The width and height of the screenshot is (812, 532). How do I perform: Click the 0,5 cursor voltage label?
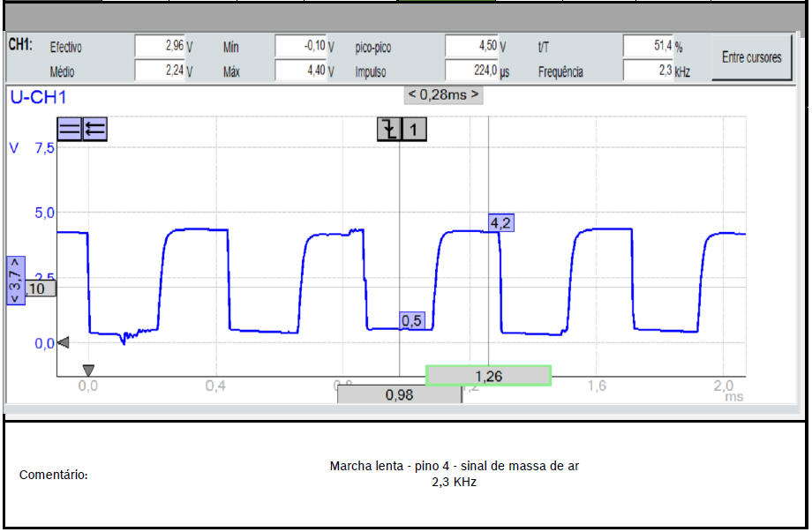pos(411,321)
